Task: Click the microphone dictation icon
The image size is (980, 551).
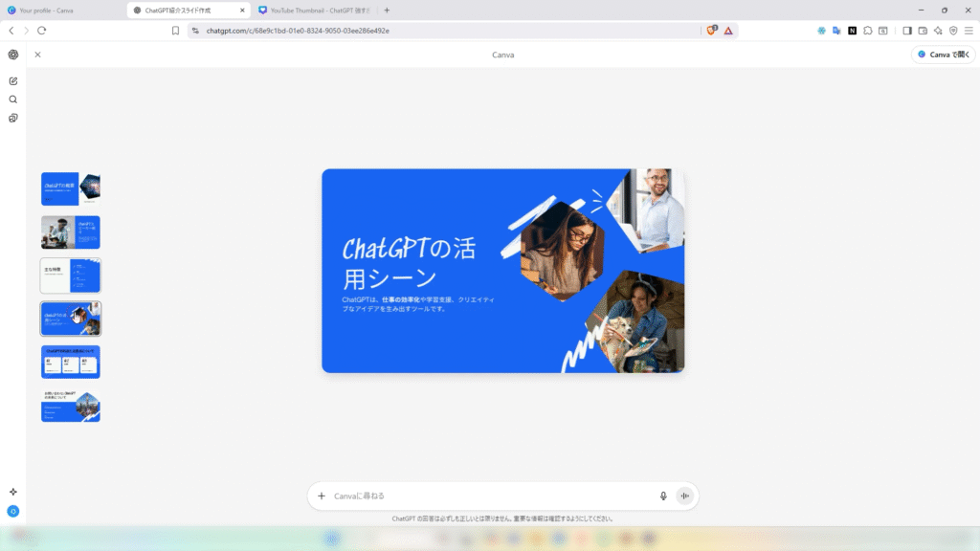Action: pyautogui.click(x=663, y=496)
